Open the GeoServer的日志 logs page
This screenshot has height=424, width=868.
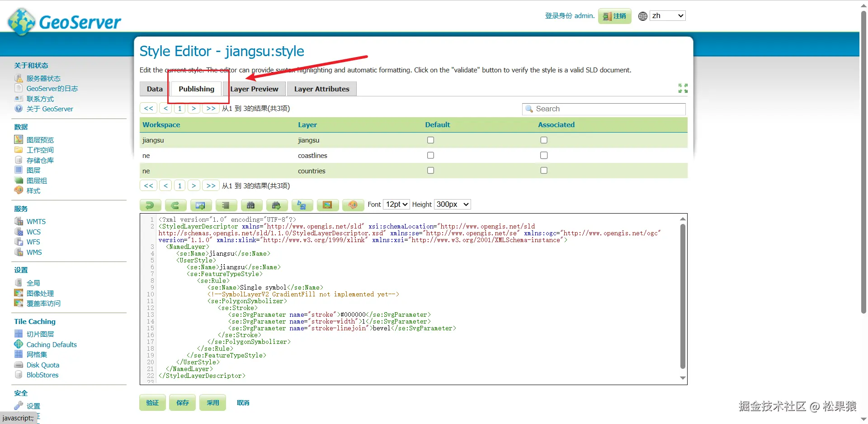click(52, 89)
